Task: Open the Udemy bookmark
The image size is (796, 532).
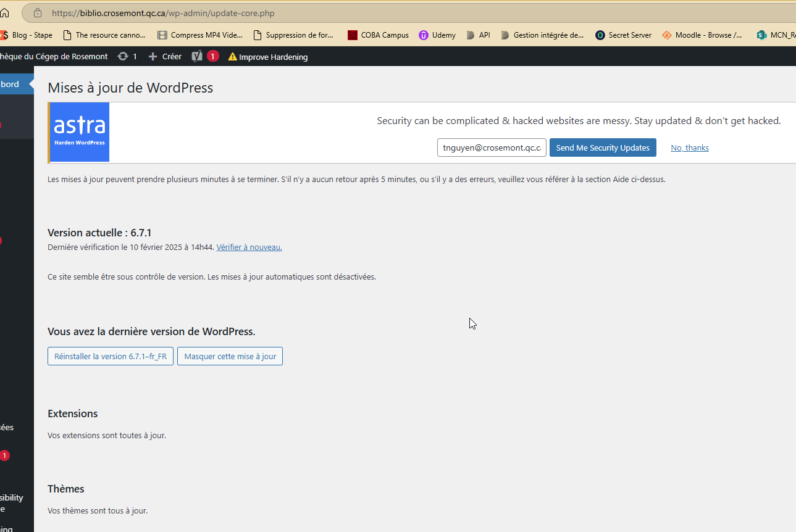Action: click(x=437, y=35)
